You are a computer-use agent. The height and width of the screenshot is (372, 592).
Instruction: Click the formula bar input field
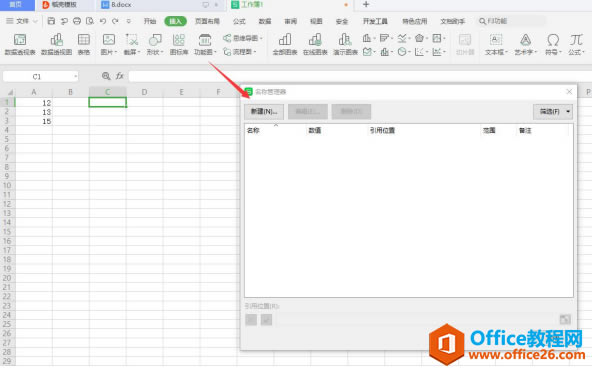point(360,76)
